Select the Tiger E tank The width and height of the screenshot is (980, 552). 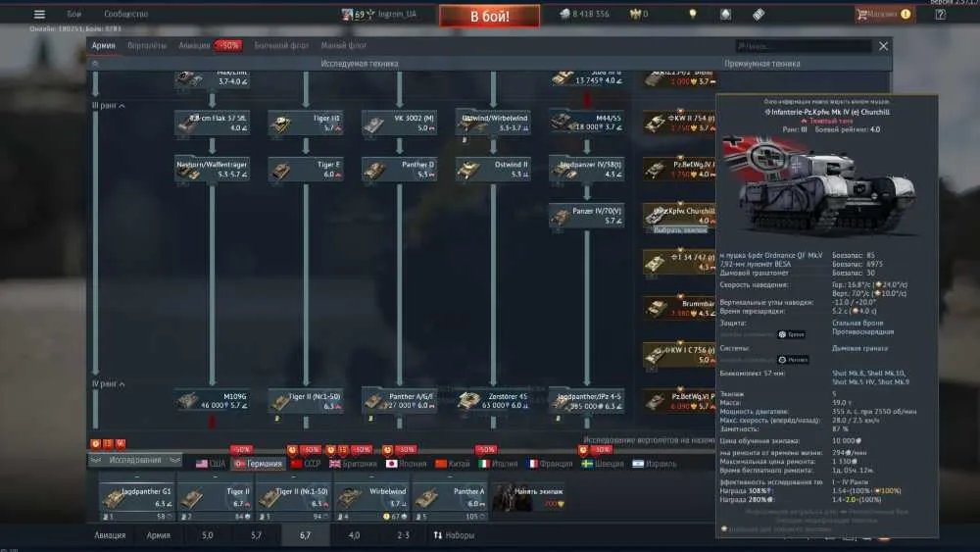click(306, 170)
